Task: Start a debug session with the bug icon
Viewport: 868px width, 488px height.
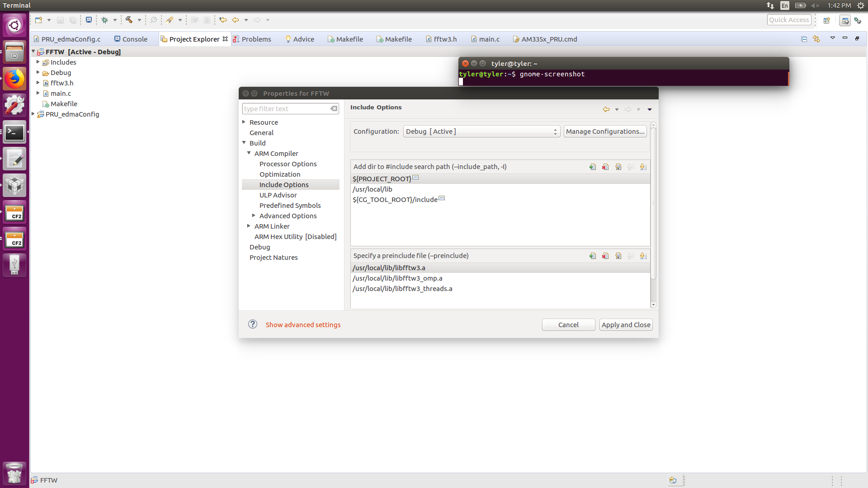Action: [x=105, y=20]
